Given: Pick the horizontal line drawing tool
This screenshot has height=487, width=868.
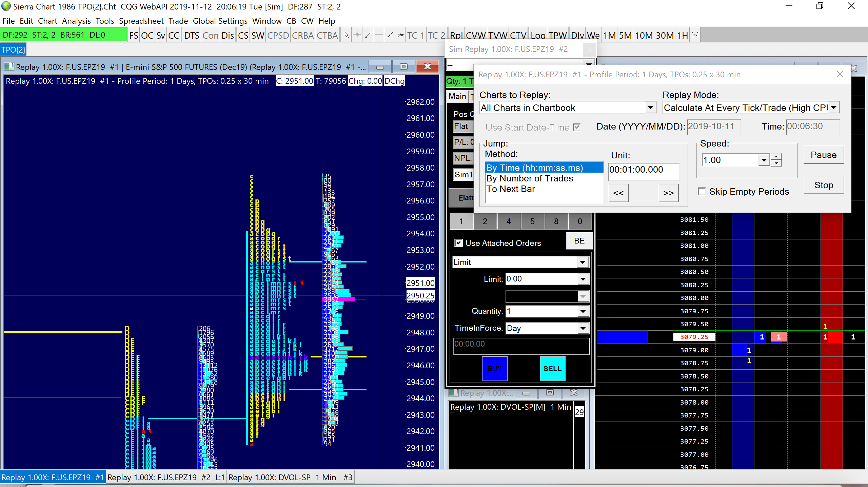Looking at the screenshot, I should coord(379,35).
